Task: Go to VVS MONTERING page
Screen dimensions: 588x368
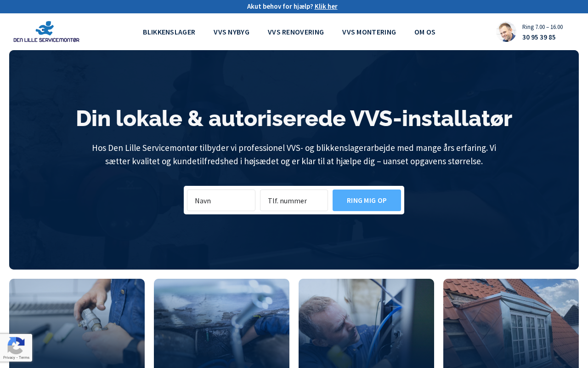Action: point(369,32)
